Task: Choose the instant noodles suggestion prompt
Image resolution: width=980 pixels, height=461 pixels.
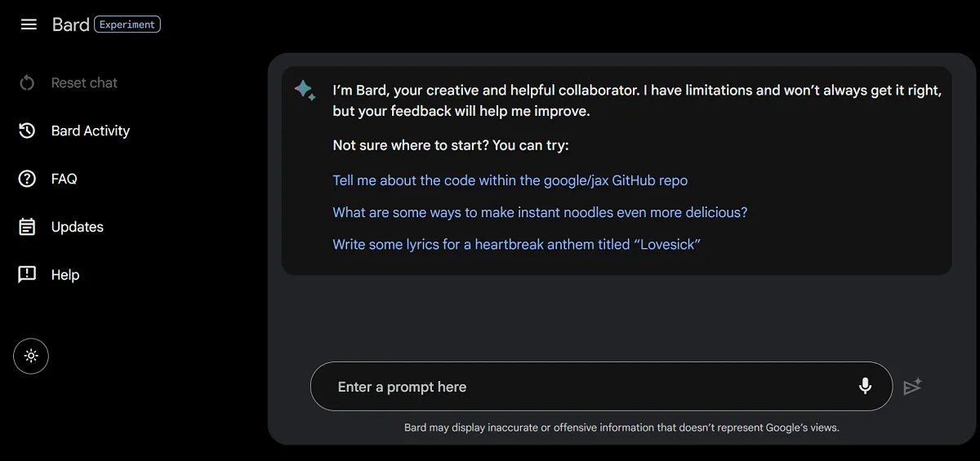Action: pyautogui.click(x=540, y=212)
